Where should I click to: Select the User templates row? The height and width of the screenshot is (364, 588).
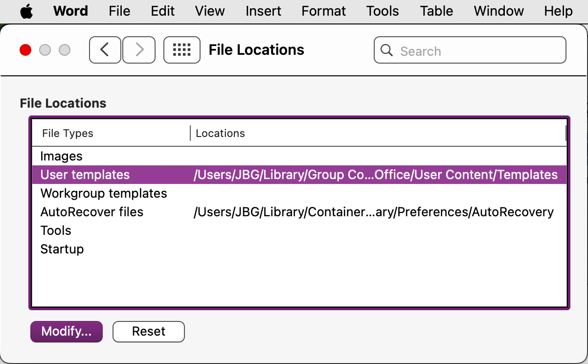coord(299,175)
